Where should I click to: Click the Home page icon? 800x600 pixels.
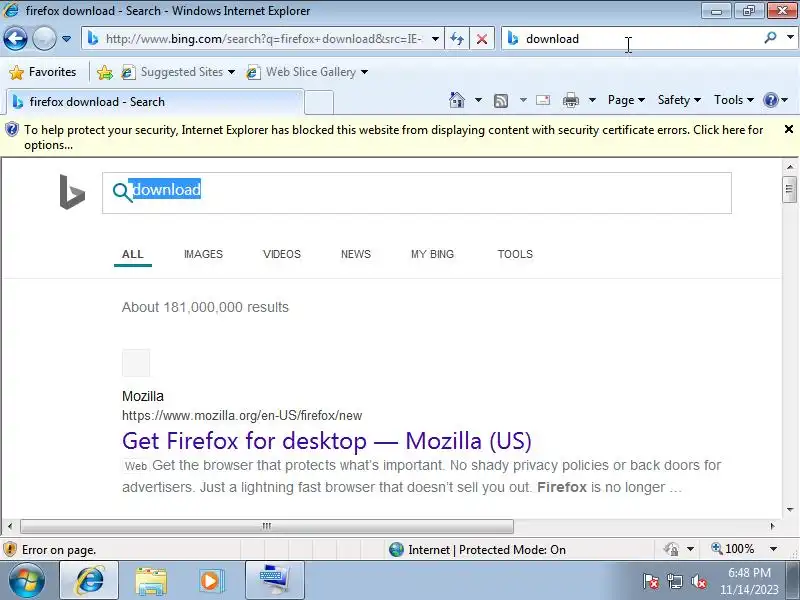[457, 100]
